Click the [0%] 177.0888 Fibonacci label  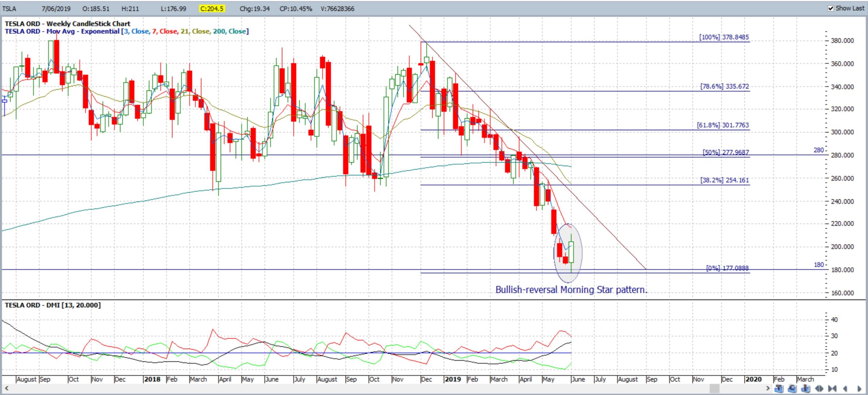tap(727, 268)
